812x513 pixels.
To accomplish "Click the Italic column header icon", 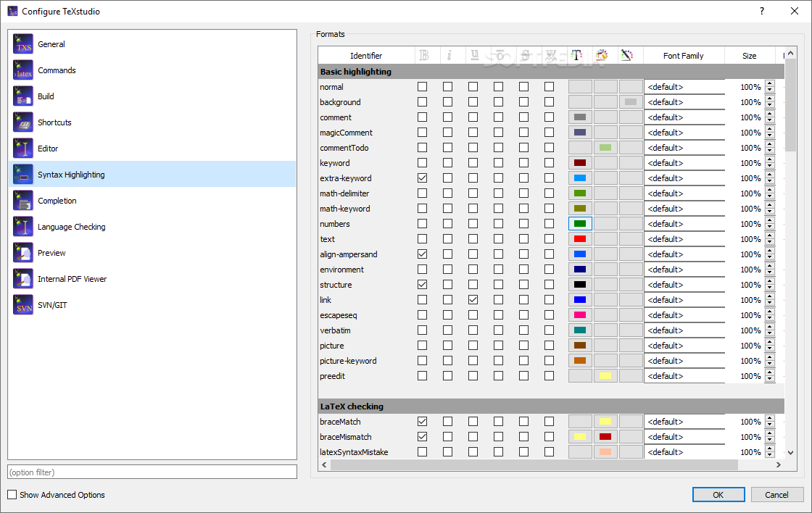I will pyautogui.click(x=449, y=55).
